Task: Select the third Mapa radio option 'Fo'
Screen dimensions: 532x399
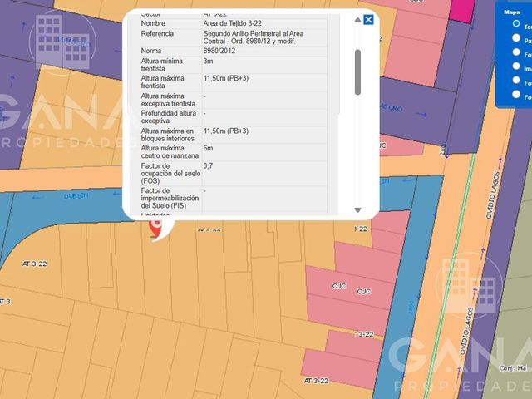Action: pyautogui.click(x=516, y=52)
